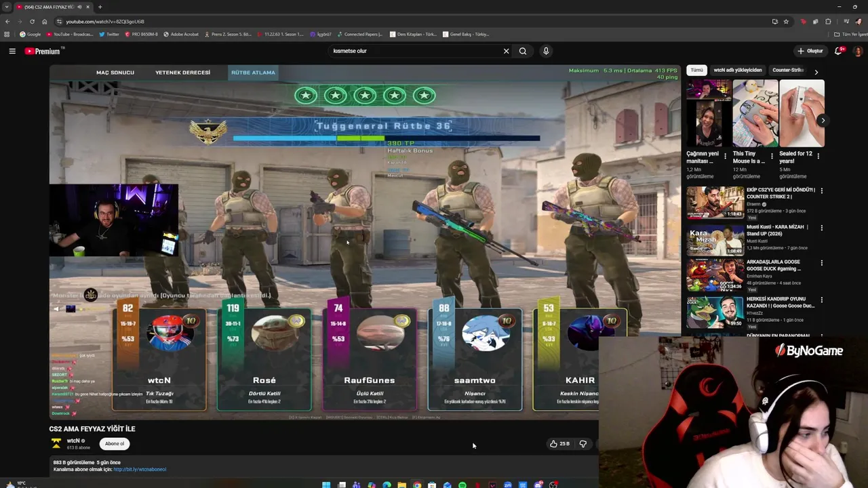This screenshot has height=488, width=868.
Task: Click MAÇ SONUCU tab in video
Action: click(115, 73)
